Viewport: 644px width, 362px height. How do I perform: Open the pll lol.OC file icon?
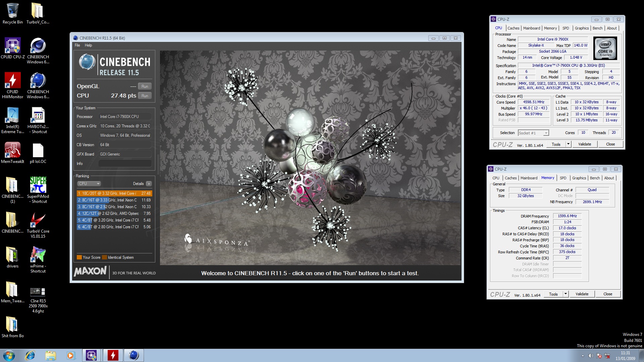pos(38,153)
